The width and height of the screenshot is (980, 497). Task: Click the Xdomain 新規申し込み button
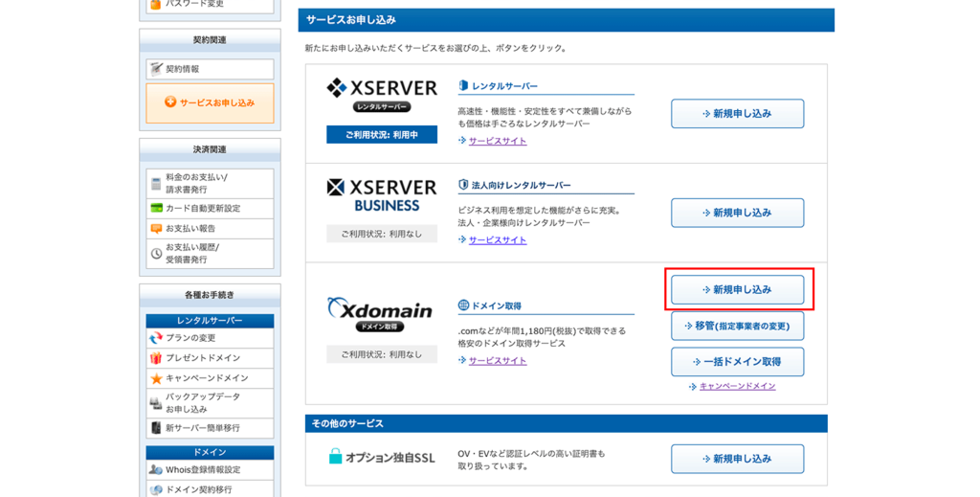738,289
